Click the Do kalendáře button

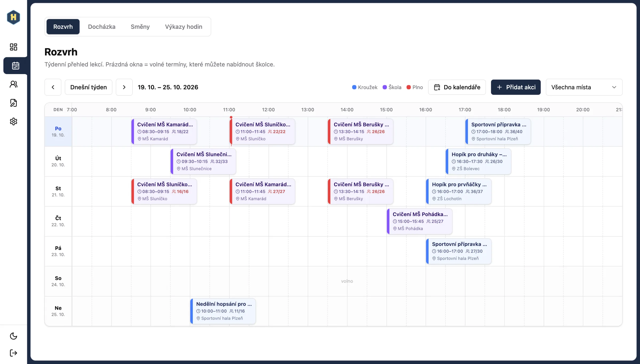point(457,87)
